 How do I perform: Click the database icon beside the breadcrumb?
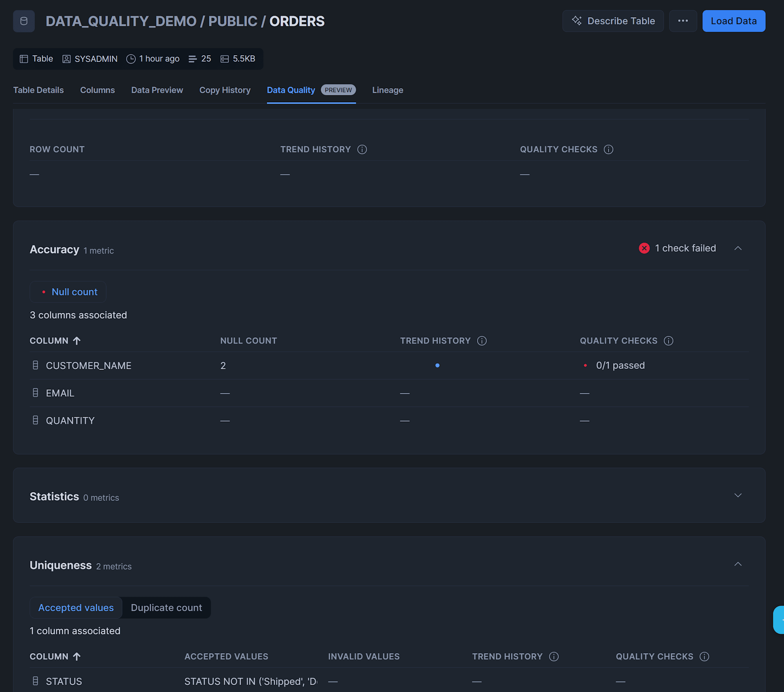pos(24,21)
